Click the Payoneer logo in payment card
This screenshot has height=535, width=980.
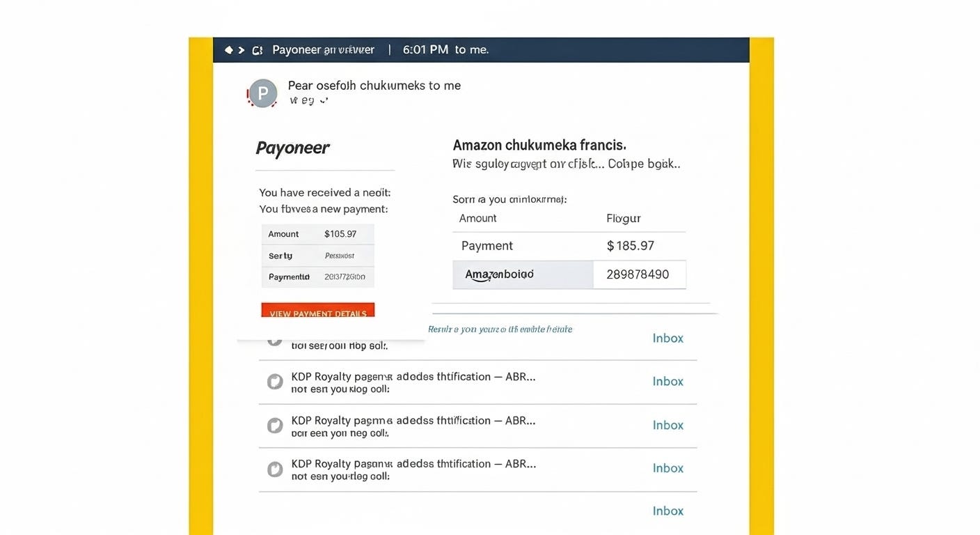[x=292, y=148]
